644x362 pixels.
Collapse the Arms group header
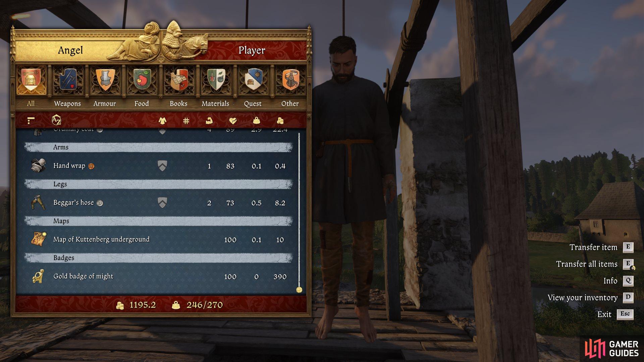tap(158, 147)
